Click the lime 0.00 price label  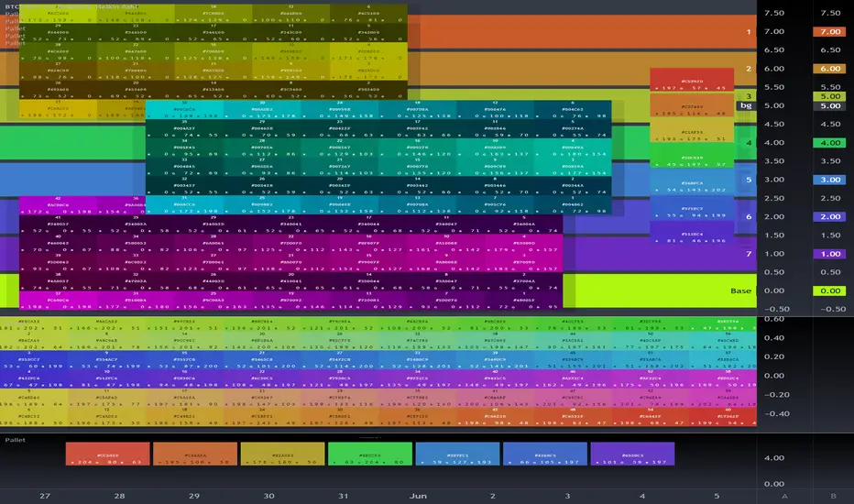[x=829, y=291]
